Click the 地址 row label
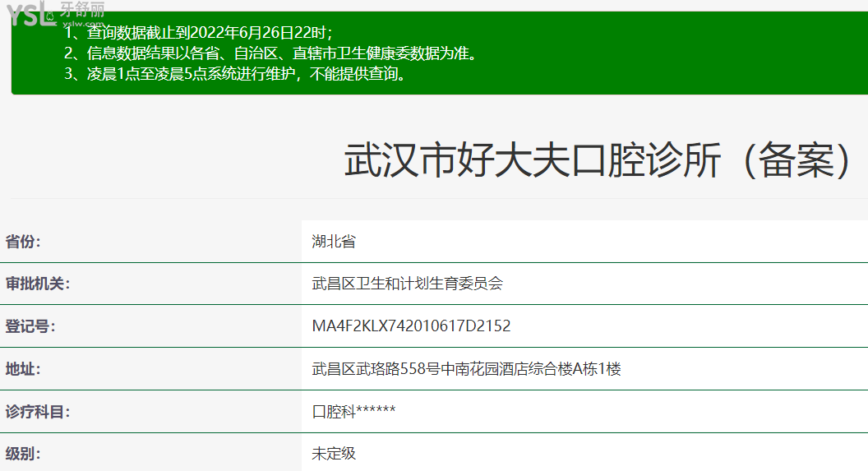868x471 pixels. pyautogui.click(x=23, y=369)
